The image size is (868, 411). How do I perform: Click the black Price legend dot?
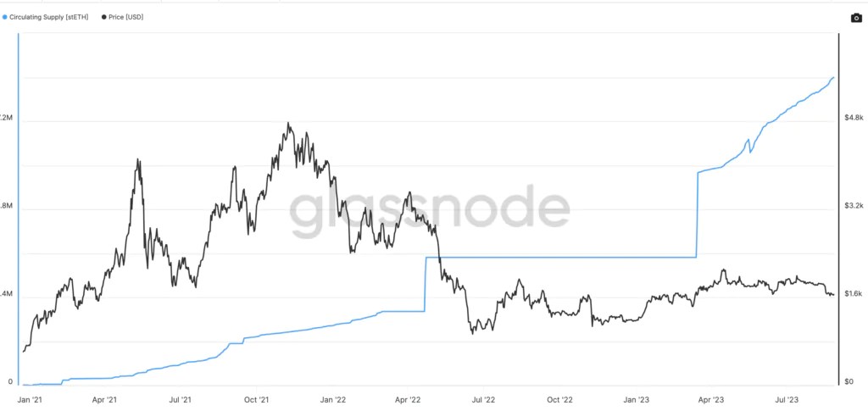(103, 18)
